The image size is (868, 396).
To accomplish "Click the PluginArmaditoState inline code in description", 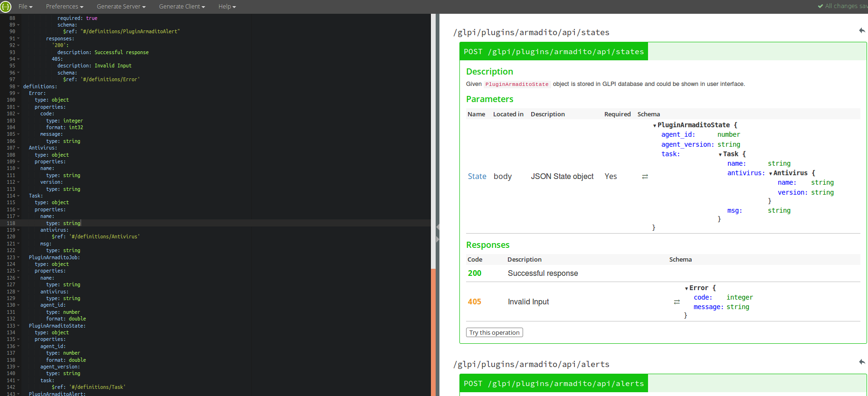I will [517, 84].
